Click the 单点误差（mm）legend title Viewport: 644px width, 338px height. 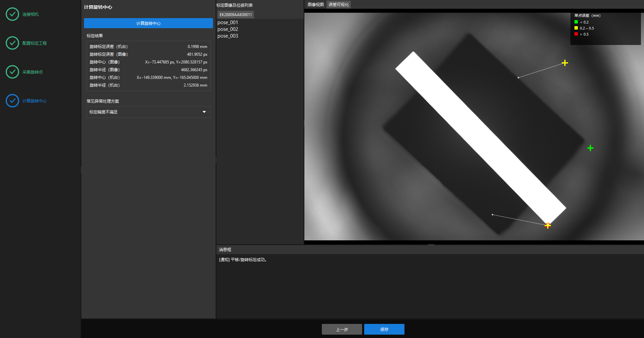587,16
